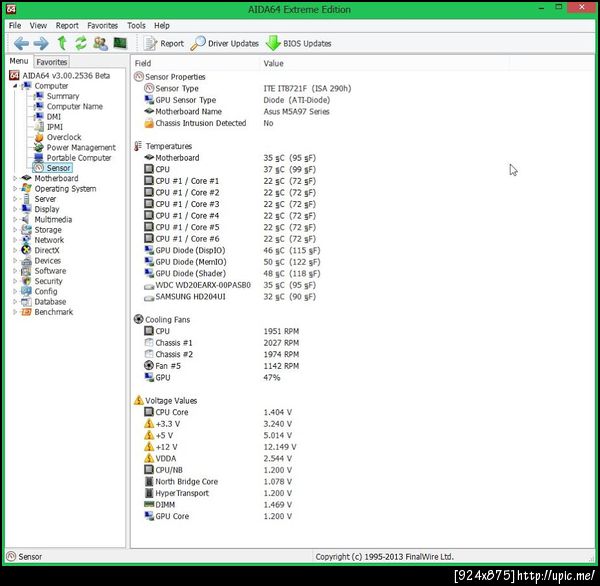Open the Favorites menu
600x586 pixels.
tap(103, 26)
